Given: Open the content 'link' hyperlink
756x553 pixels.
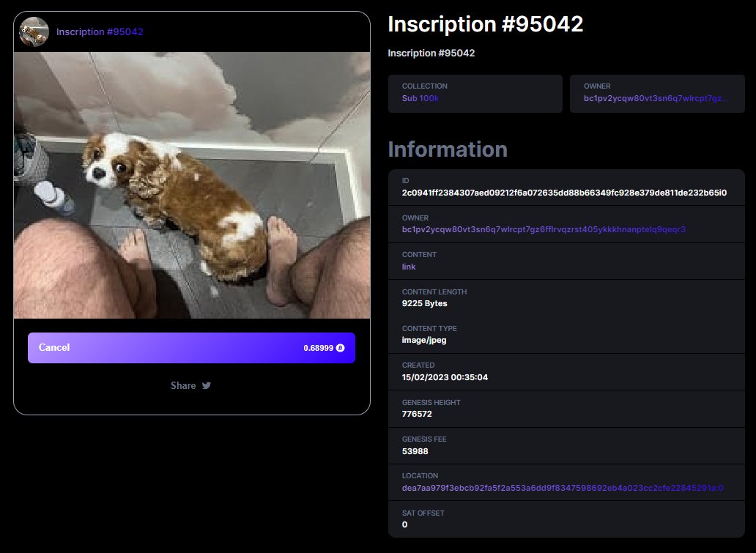Looking at the screenshot, I should point(409,267).
